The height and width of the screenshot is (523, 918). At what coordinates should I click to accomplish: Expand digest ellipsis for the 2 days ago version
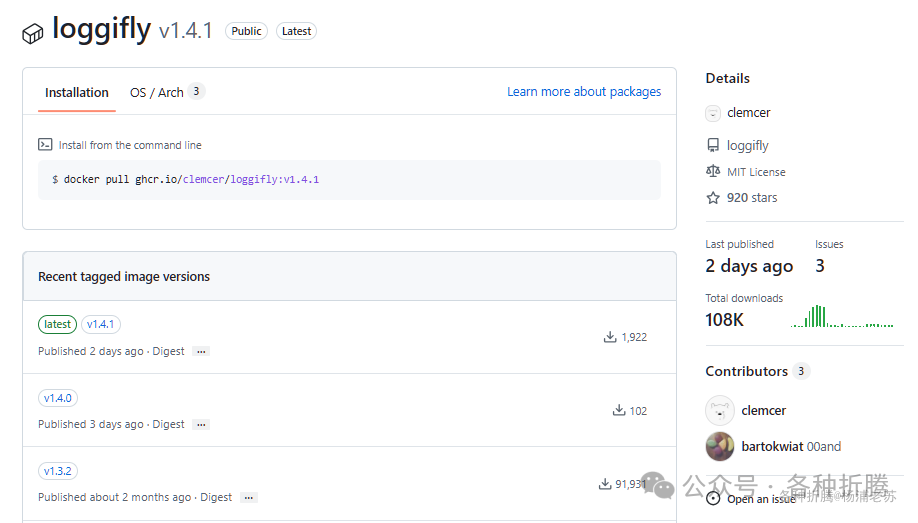tap(201, 351)
